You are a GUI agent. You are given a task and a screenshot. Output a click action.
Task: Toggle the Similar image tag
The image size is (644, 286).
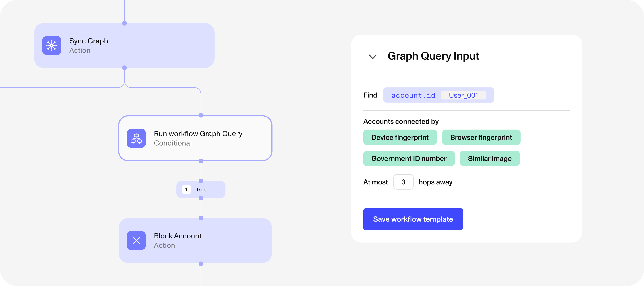(489, 158)
